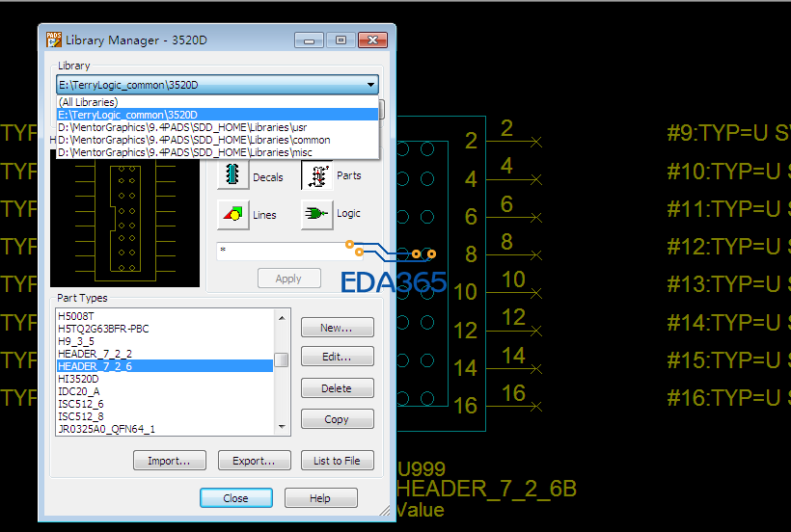Close Library Manager via title bar X
791x532 pixels.
click(x=372, y=40)
